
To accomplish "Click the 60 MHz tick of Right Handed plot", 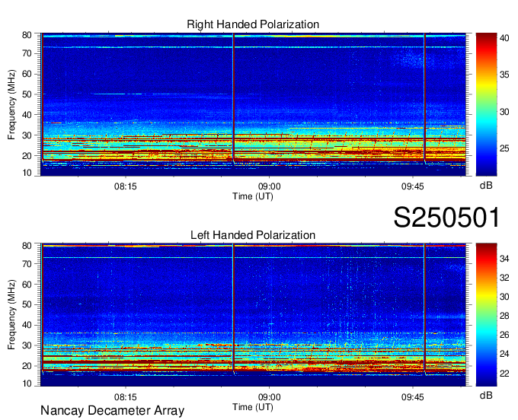I will point(27,74).
